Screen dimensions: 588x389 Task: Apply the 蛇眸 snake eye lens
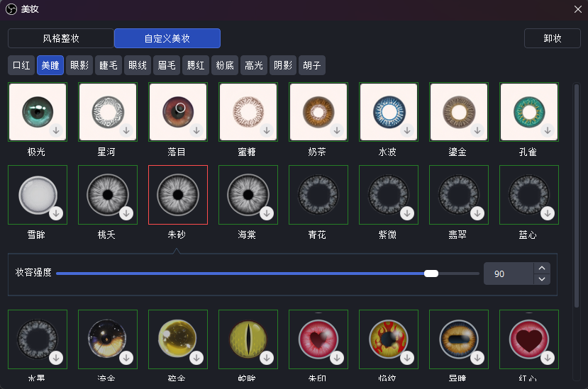point(248,338)
